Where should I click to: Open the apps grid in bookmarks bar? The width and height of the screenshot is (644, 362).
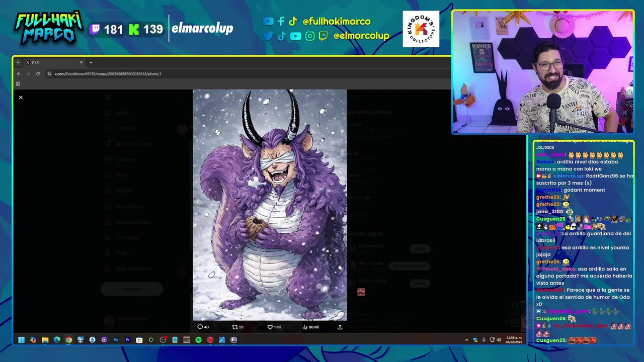point(18,84)
